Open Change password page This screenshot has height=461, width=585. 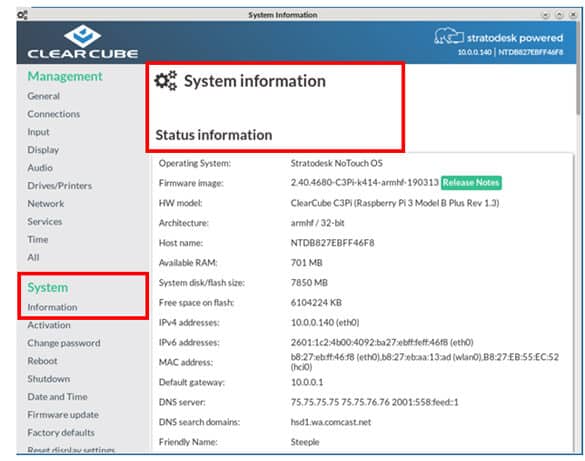pyautogui.click(x=64, y=343)
